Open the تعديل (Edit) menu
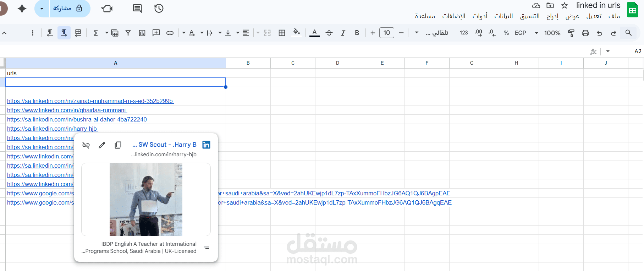The image size is (644, 271). tap(594, 16)
